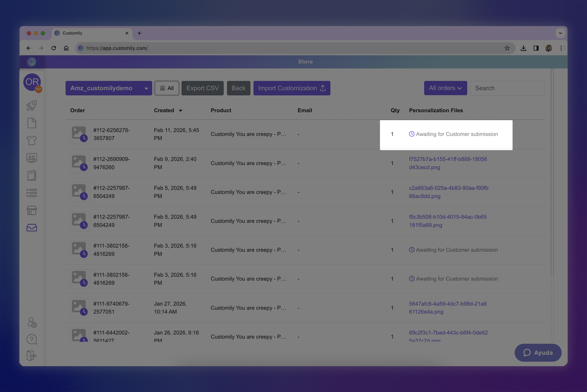This screenshot has height=392, width=587.
Task: Toggle sort arrow on Created column
Action: pos(181,111)
